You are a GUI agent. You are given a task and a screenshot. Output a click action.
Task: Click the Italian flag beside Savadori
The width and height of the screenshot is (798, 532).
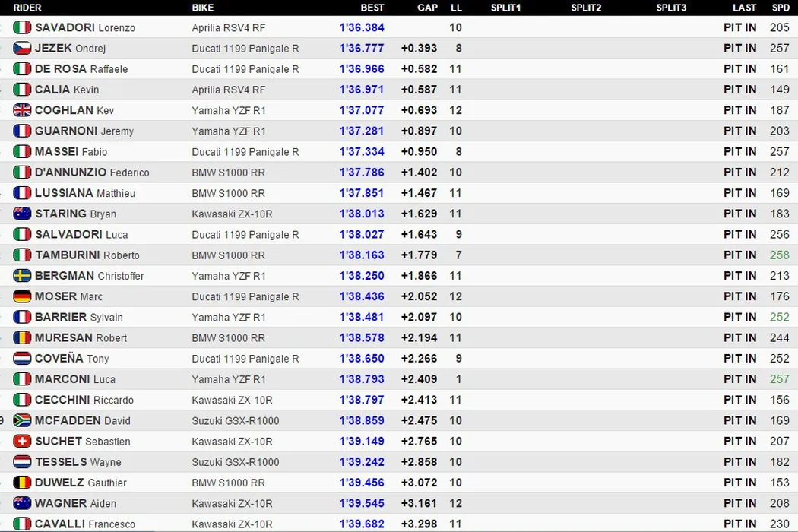[x=22, y=27]
